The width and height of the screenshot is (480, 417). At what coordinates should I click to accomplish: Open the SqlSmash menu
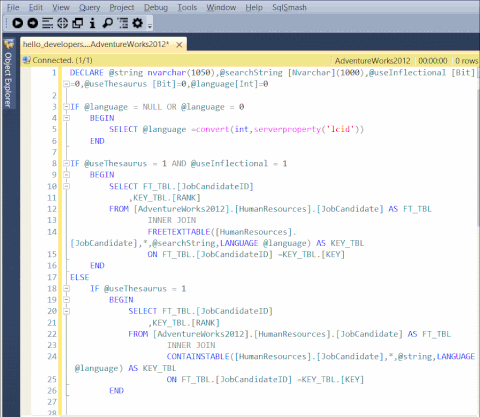(289, 7)
